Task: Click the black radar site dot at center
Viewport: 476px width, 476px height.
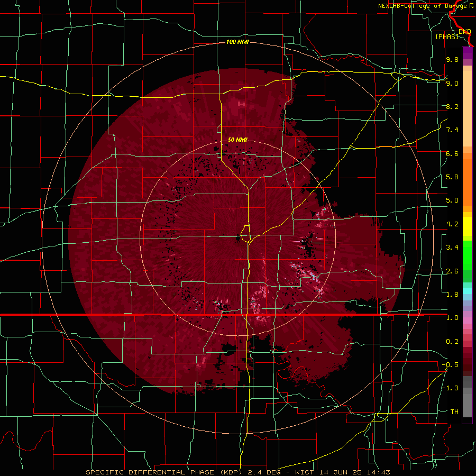Action: 237,239
